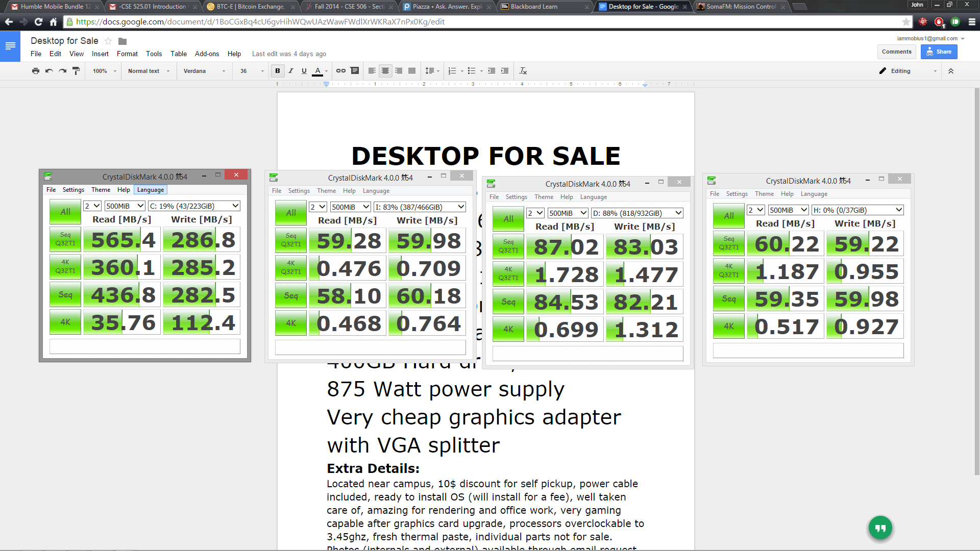Click the blue Share button
The image size is (980, 551).
(939, 52)
